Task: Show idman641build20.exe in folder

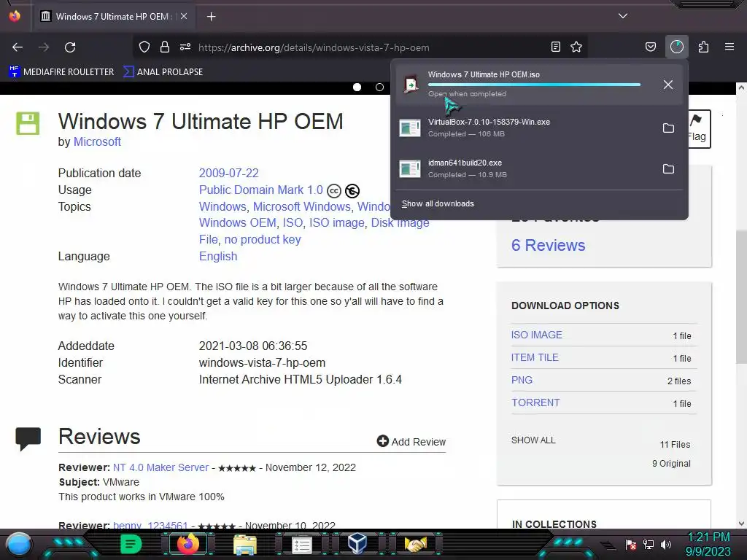Action: [x=668, y=169]
